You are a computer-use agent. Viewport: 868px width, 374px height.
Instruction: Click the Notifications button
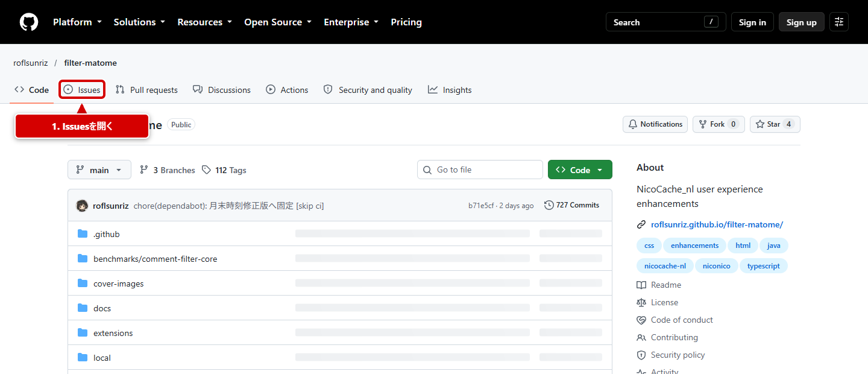[655, 124]
